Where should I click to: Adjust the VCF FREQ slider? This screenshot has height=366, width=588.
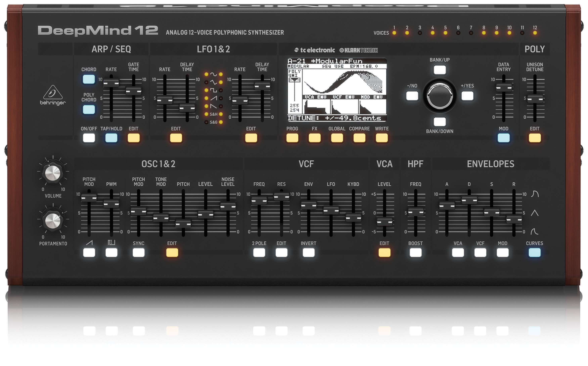[x=259, y=200]
